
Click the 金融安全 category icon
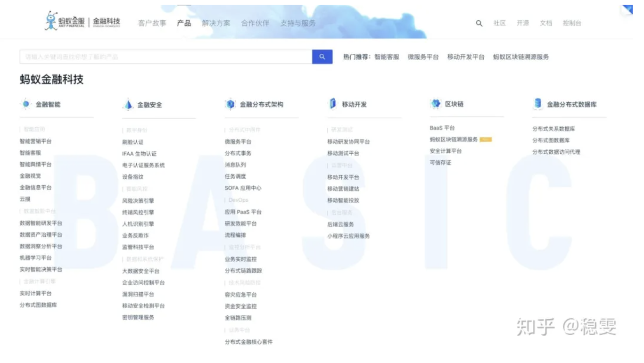pyautogui.click(x=128, y=105)
